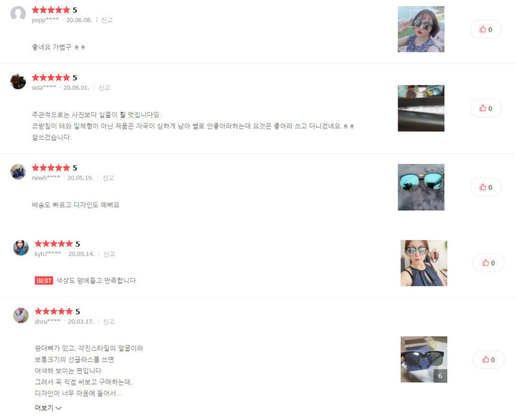Like the popp**** review with thumbs-up
The image size is (515, 420).
click(486, 29)
